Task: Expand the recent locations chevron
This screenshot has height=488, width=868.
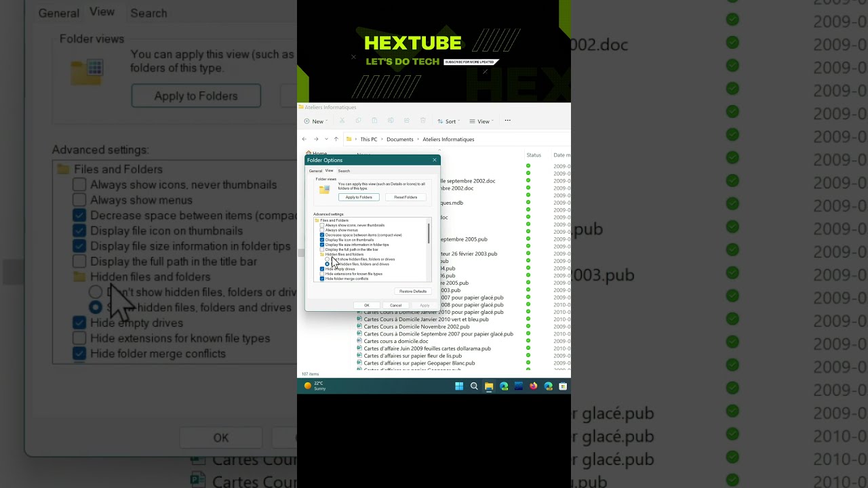Action: 326,139
